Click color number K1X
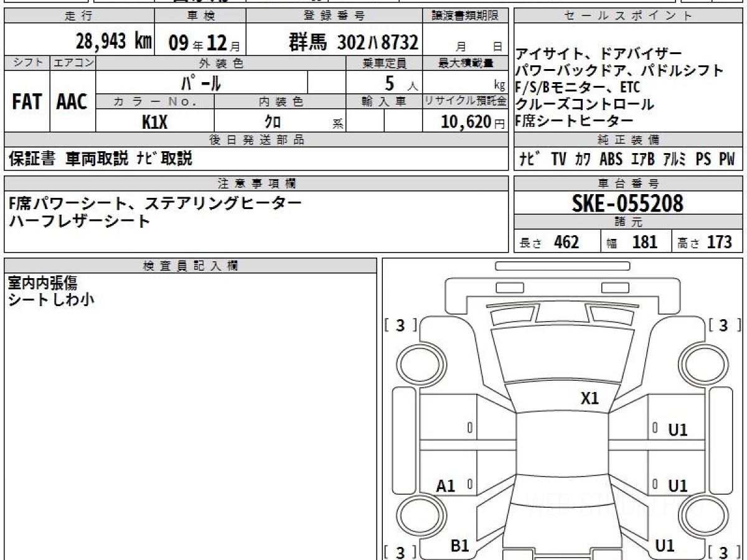Viewport: 747px width, 560px height. click(x=154, y=121)
